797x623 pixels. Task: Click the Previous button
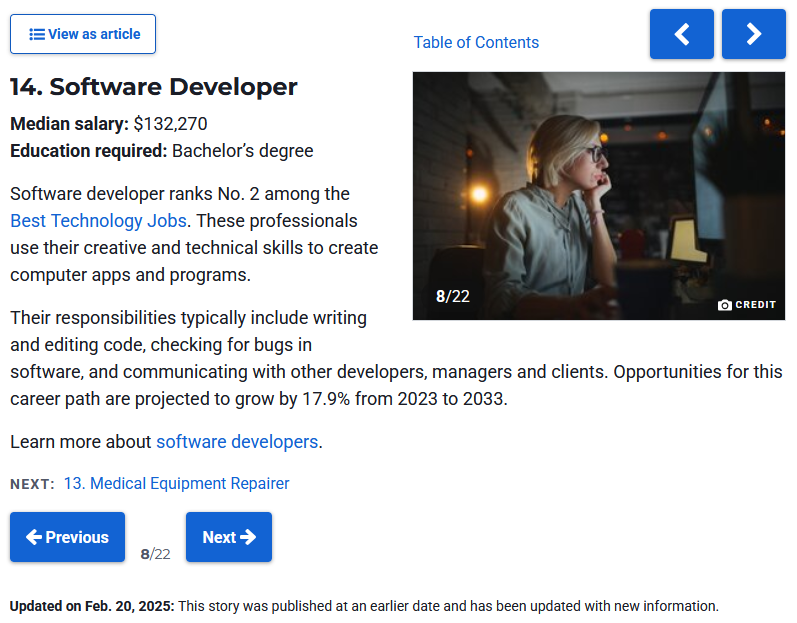pos(68,537)
